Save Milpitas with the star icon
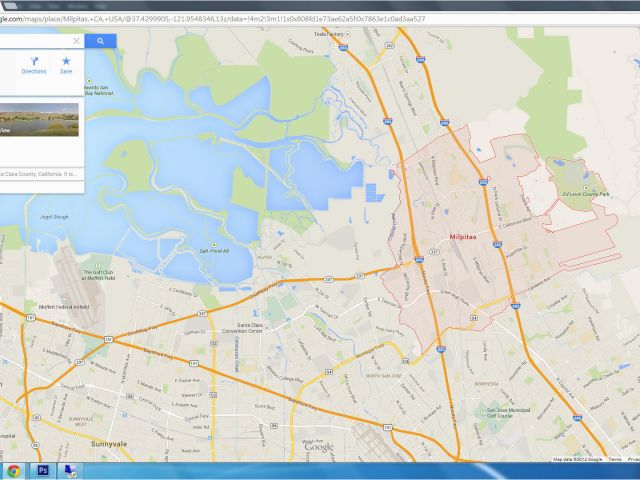 (66, 66)
